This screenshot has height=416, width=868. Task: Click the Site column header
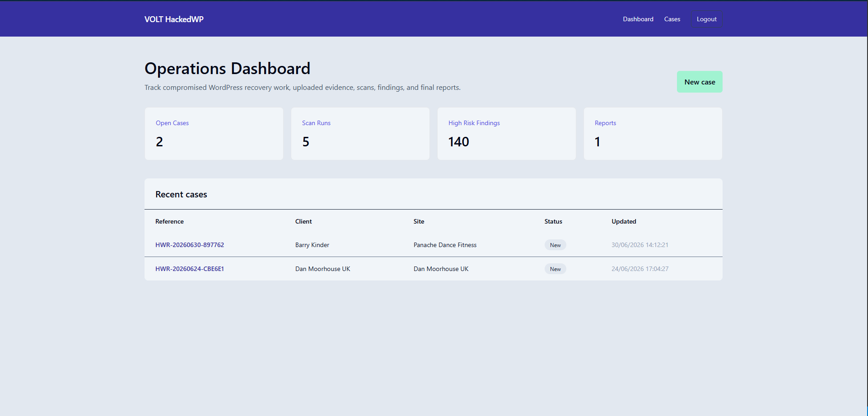point(419,221)
